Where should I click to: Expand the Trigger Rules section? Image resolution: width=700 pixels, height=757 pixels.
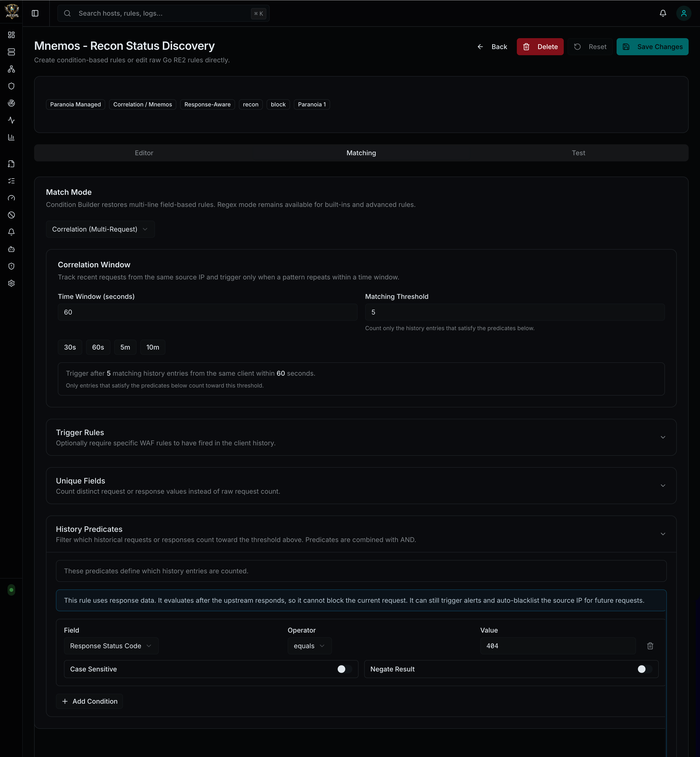click(361, 437)
